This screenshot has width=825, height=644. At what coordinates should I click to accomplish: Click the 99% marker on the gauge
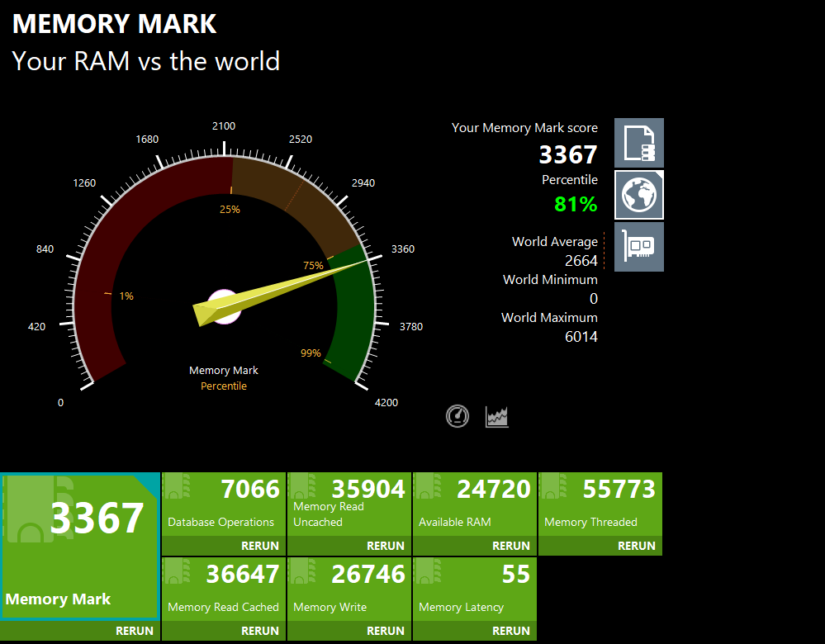point(311,353)
